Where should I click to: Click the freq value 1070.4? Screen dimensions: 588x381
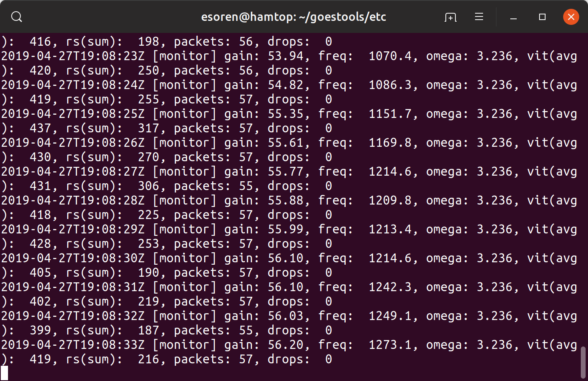tap(390, 56)
